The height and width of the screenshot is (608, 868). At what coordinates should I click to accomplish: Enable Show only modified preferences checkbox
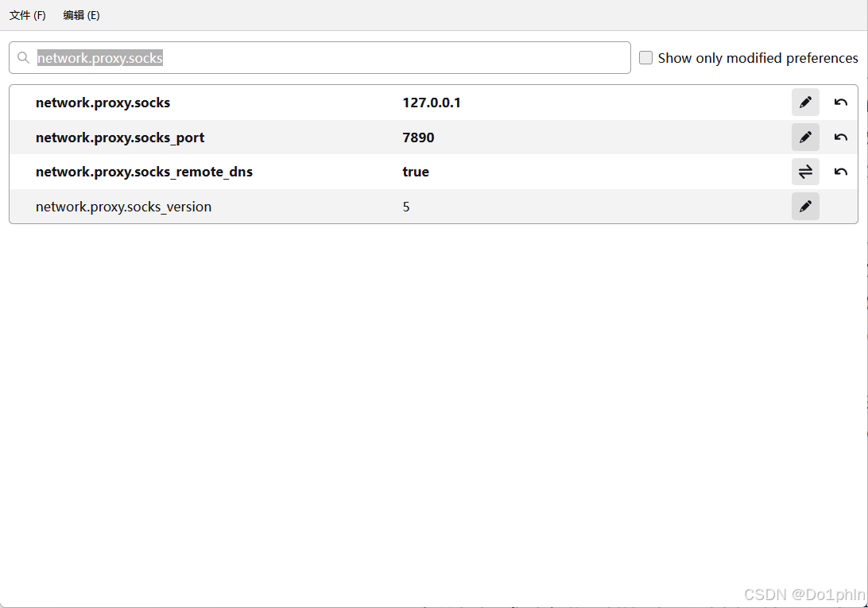coord(646,58)
